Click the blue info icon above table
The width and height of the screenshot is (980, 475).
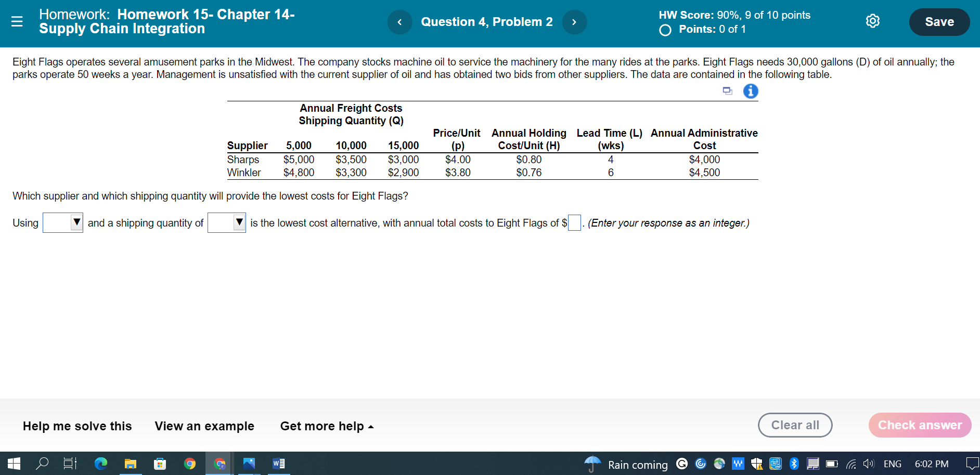click(751, 91)
